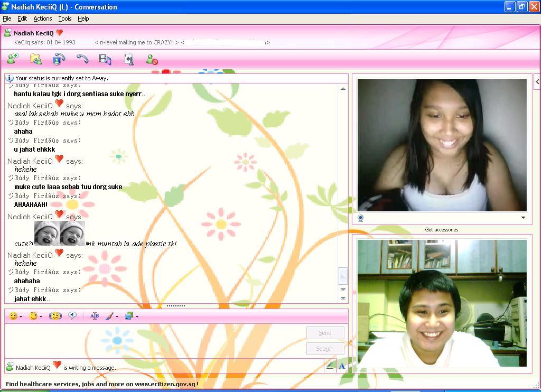This screenshot has width=542, height=392.
Task: Click the phone call icon
Action: tap(82, 59)
